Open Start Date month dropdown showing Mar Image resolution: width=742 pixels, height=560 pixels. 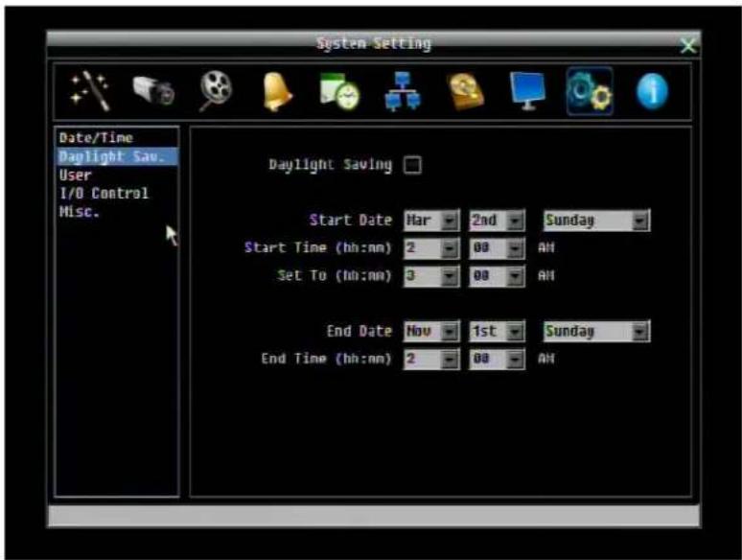[x=431, y=221]
